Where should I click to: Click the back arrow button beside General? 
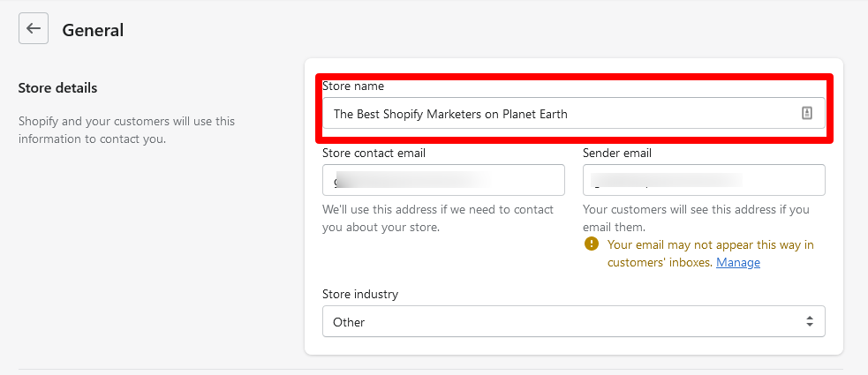tap(34, 29)
